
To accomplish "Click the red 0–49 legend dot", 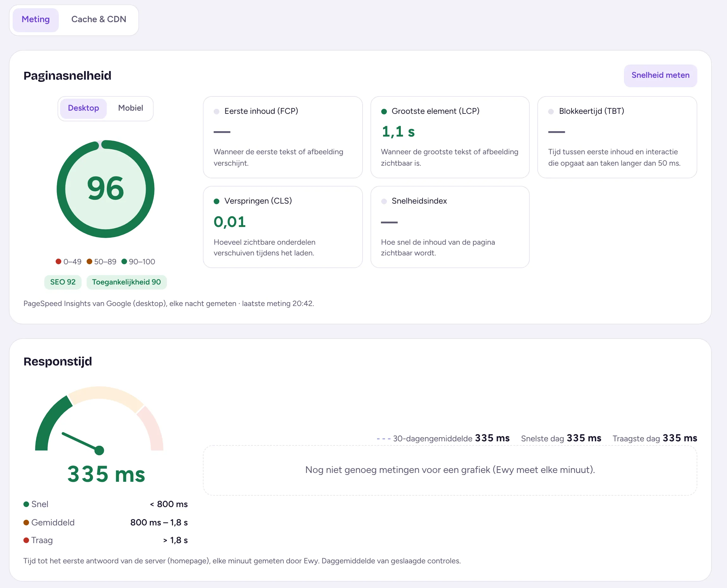I will (58, 261).
